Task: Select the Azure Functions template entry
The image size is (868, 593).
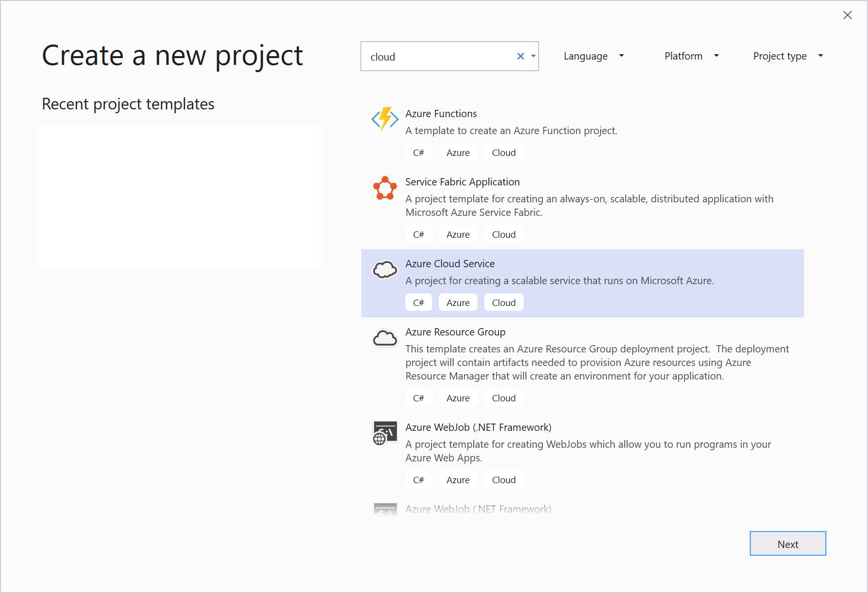Action: click(533, 122)
